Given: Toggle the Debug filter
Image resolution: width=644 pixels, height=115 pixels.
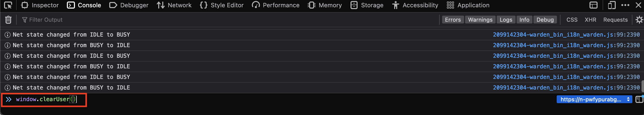Looking at the screenshot, I should (545, 20).
